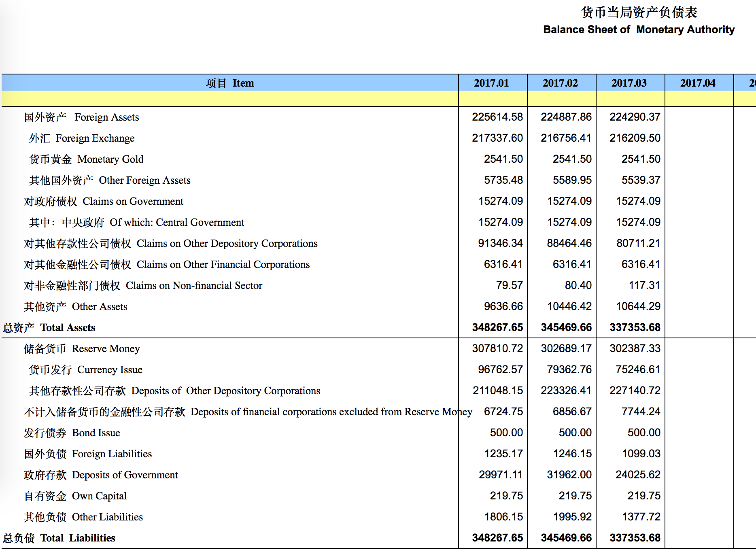Click the 2017.02 column header
756x552 pixels.
(560, 83)
